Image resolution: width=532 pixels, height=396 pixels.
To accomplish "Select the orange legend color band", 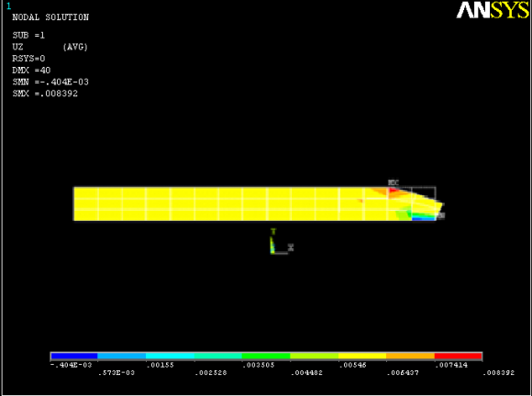I will point(410,356).
